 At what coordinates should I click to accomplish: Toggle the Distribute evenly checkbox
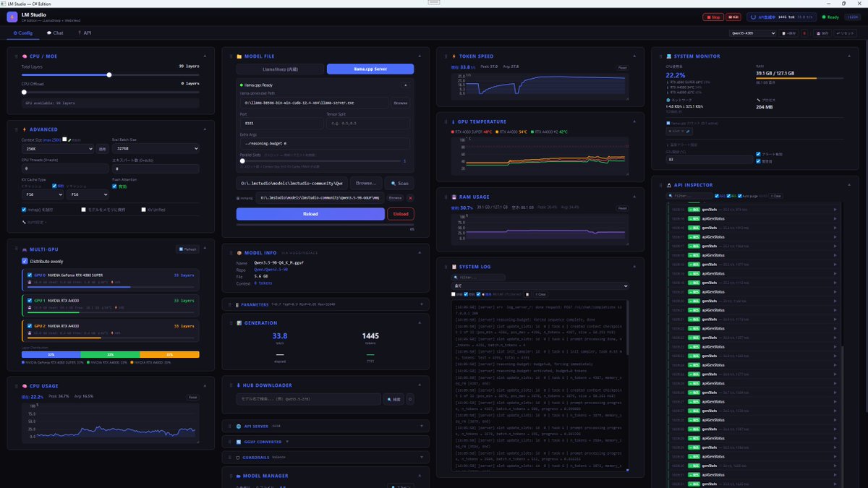click(25, 261)
